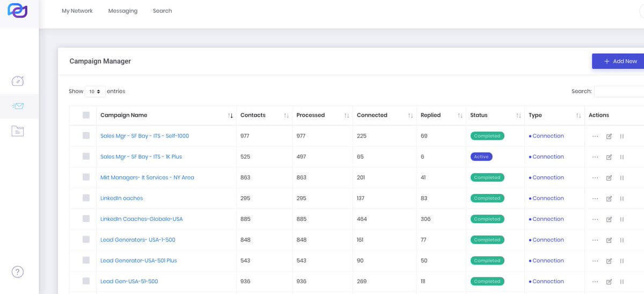Open the folder icon in sidebar
This screenshot has width=644, height=294.
tap(18, 131)
